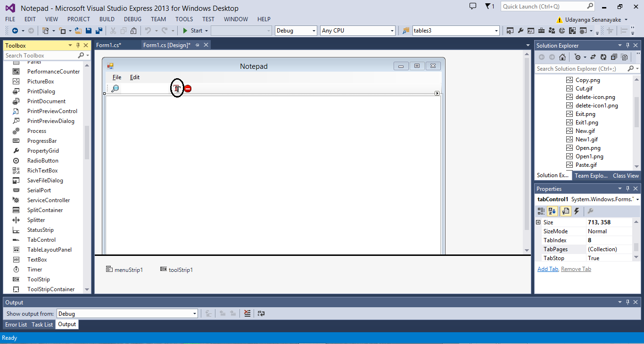Pin the Toolbox panel with auto-hide pin

(78, 45)
